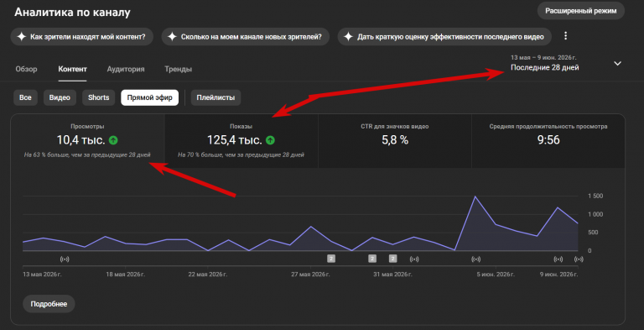The image size is (644, 330).
Task: Click the '22 мая 2026 г.' axis label
Action: (x=208, y=275)
